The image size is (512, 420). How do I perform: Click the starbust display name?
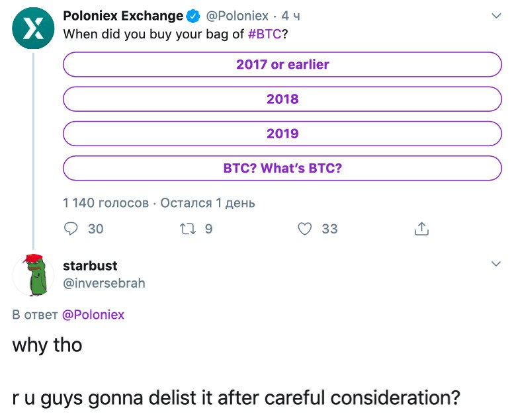click(x=90, y=265)
